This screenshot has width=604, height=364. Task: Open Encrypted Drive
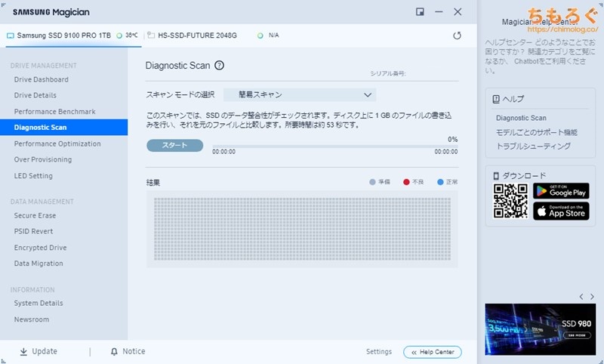coord(40,247)
